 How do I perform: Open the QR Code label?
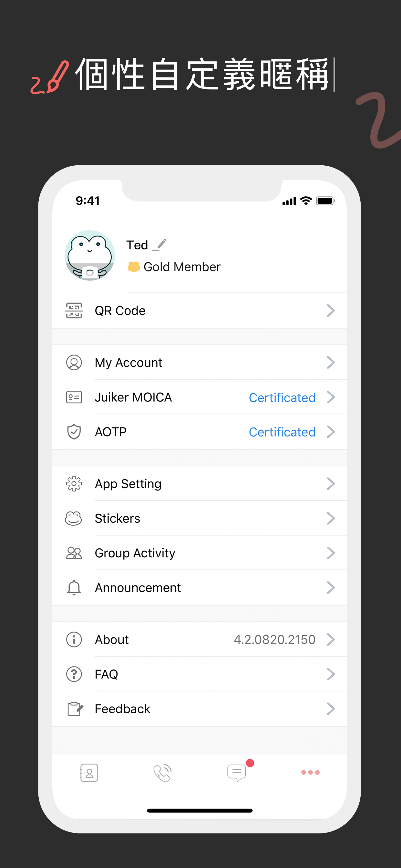pyautogui.click(x=120, y=310)
